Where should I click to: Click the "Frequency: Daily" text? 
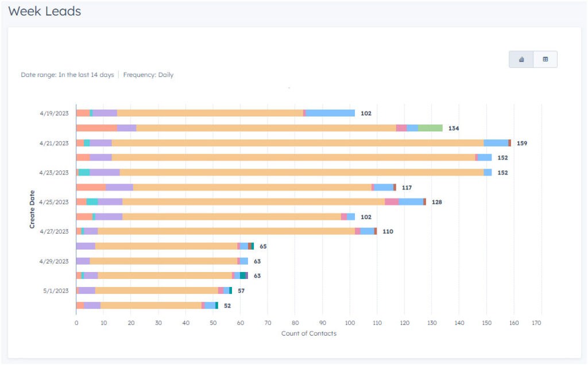[148, 75]
